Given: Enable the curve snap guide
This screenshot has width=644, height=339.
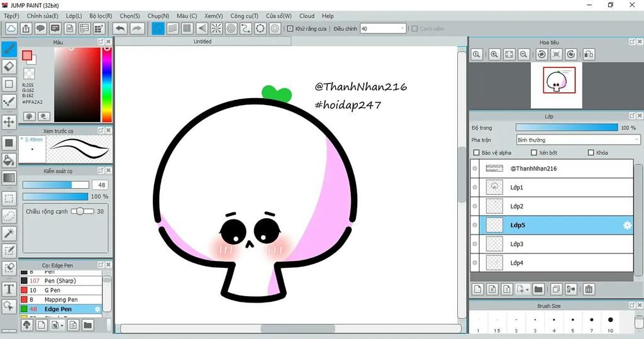Looking at the screenshot, I should (246, 28).
